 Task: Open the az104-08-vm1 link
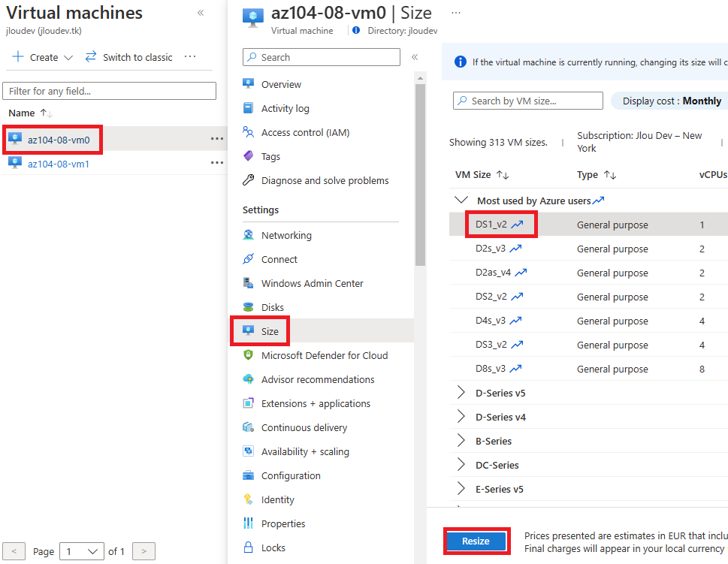pos(59,164)
